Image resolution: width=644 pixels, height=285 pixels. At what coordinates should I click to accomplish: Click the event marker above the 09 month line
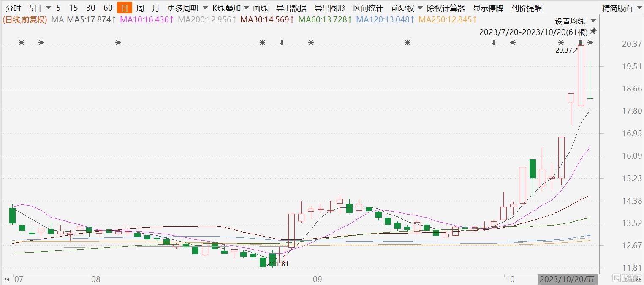click(311, 42)
